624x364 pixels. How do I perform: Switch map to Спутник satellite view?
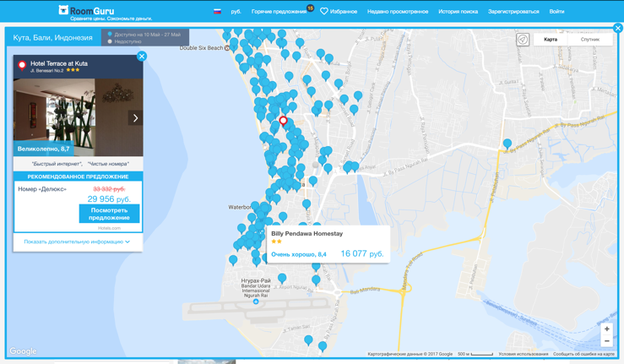(x=589, y=40)
